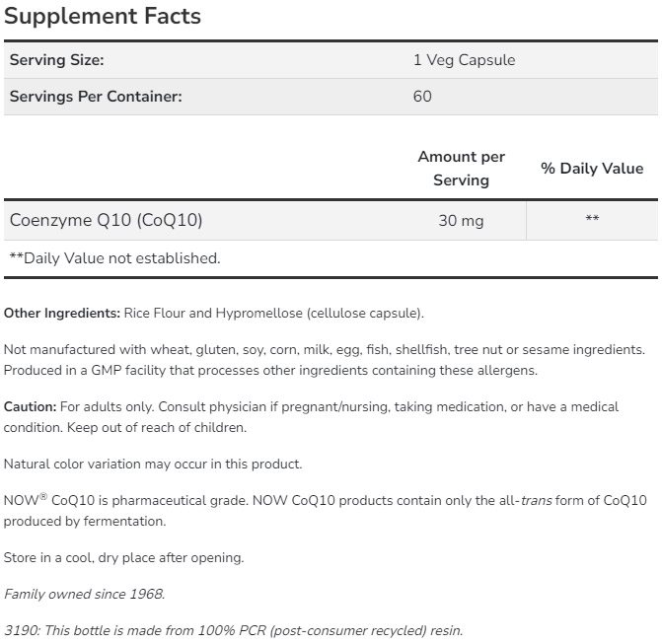662x644 pixels.
Task: Click the Other Ingredients bold label
Action: tap(62, 314)
